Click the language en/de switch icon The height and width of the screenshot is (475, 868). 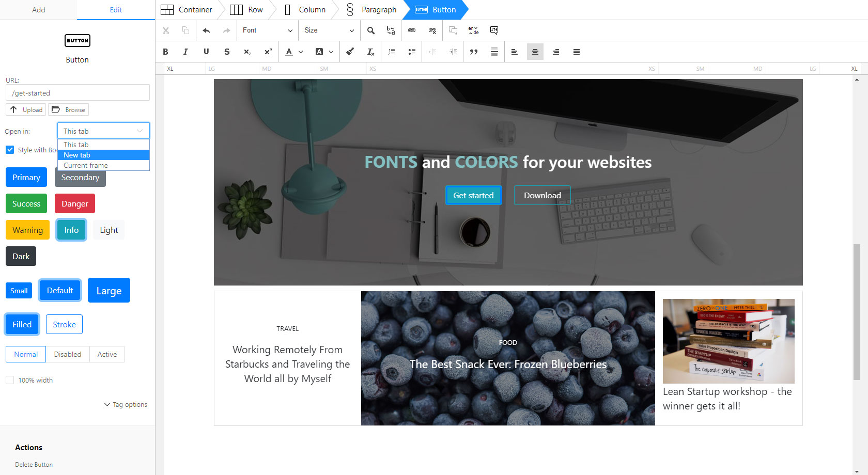[x=473, y=30]
